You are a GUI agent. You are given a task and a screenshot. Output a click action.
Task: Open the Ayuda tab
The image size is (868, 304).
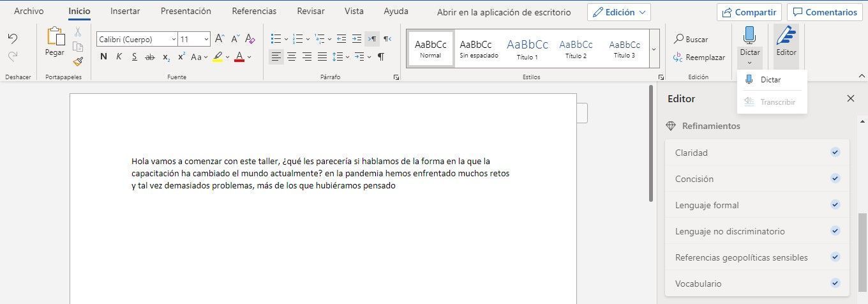pos(396,11)
